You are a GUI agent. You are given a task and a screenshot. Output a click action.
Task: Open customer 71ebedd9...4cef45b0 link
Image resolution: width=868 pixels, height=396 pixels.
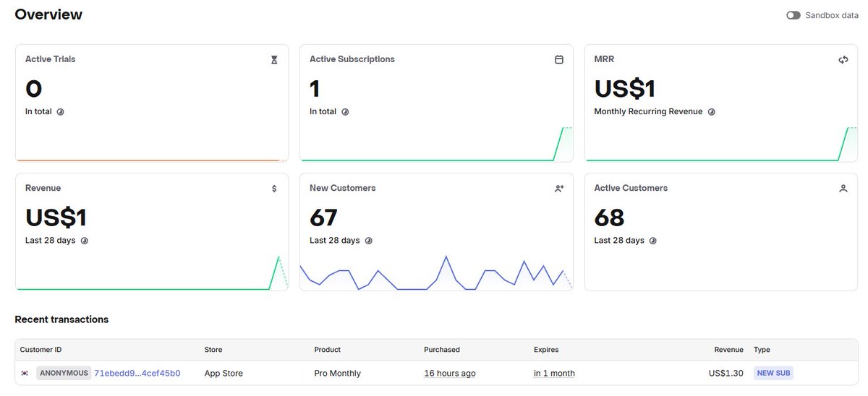(x=137, y=374)
